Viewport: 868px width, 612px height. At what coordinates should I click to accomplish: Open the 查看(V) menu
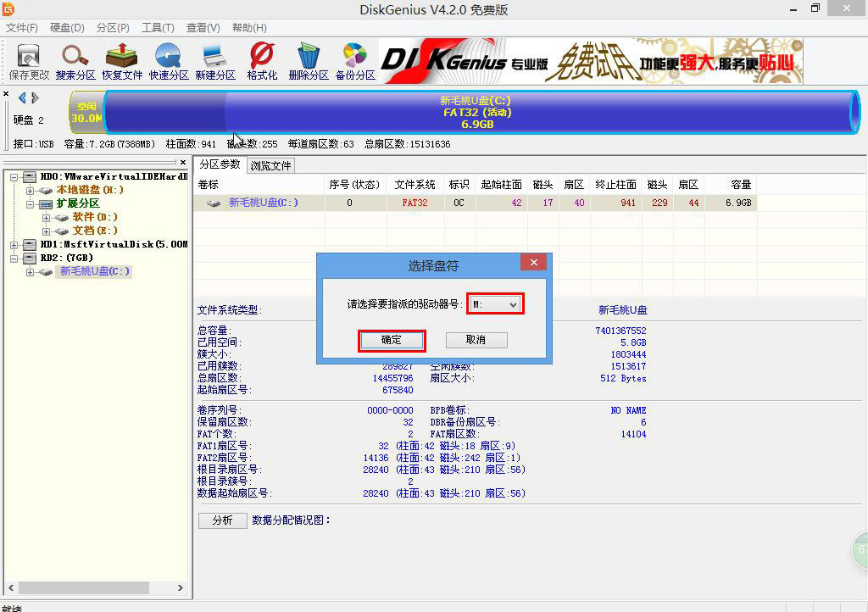(203, 28)
